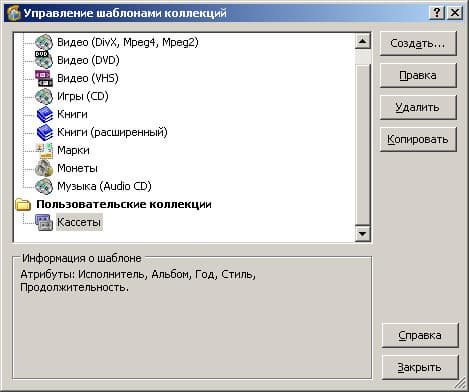The image size is (469, 392).
Task: Click the list scrollbar up arrow
Action: click(x=363, y=41)
